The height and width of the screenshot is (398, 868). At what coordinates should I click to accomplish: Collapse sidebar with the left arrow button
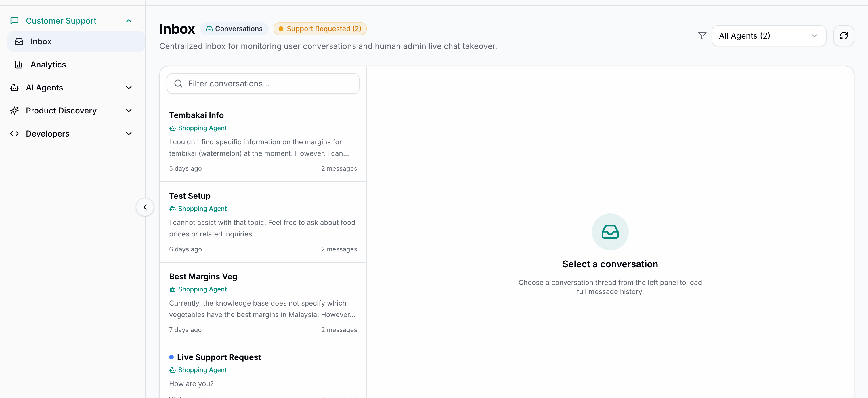145,207
